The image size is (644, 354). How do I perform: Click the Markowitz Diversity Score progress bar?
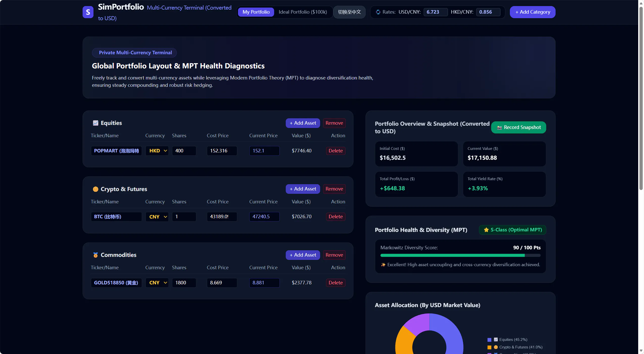460,256
